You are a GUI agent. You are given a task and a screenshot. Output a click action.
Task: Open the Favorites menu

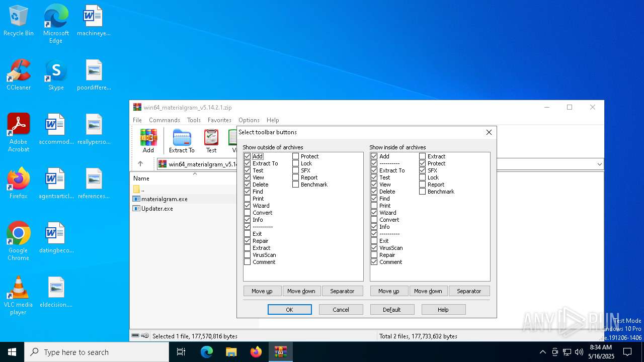(x=219, y=120)
